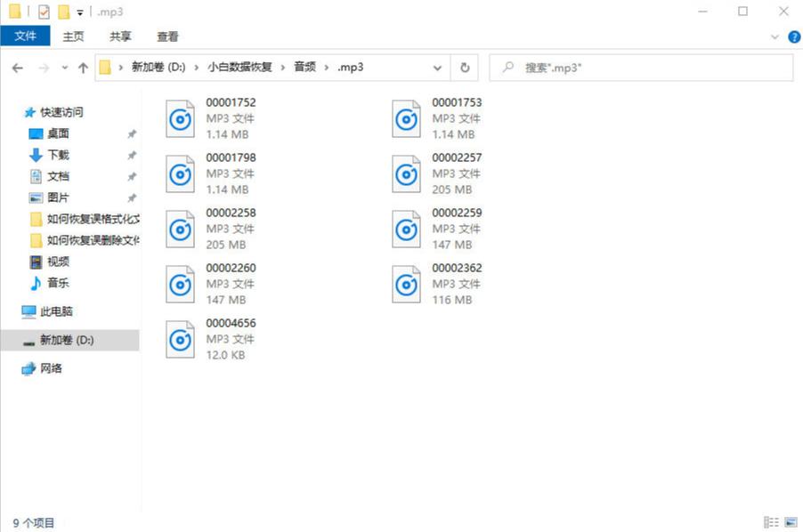The height and width of the screenshot is (532, 803).
Task: Click the back navigation arrow
Action: 17,67
